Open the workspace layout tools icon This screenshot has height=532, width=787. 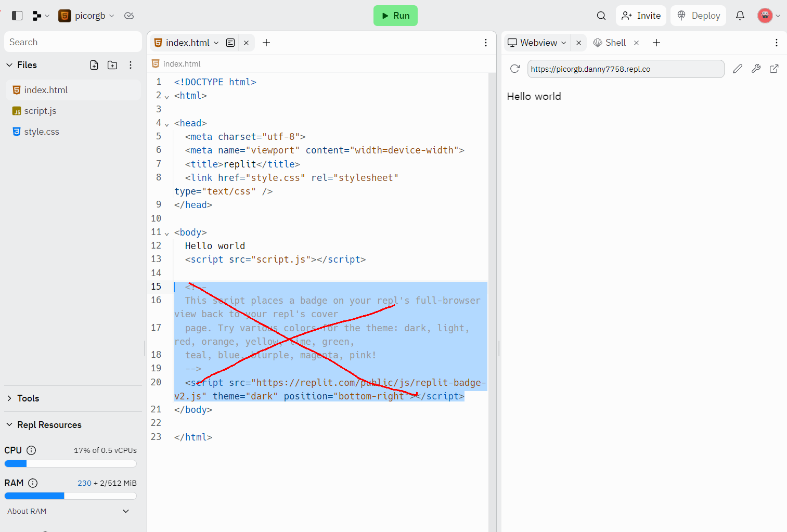40,16
